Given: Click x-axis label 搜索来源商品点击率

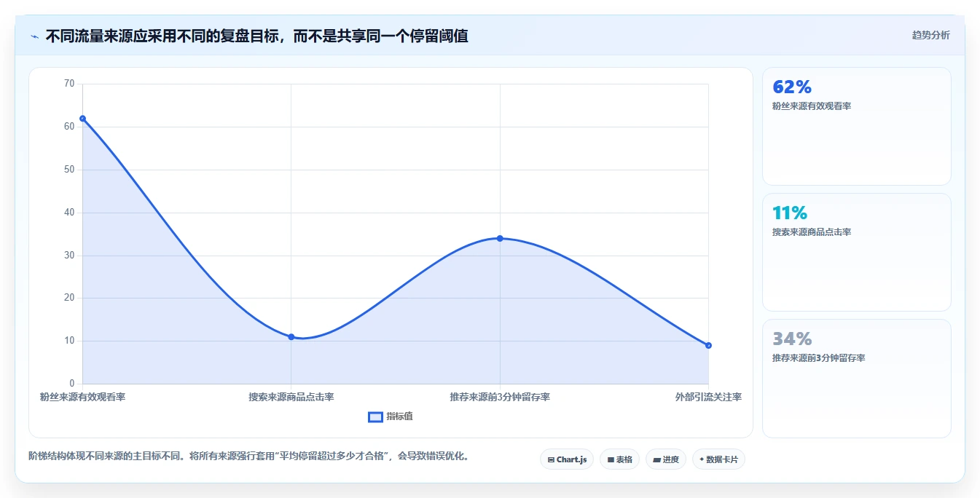Looking at the screenshot, I should (x=291, y=397).
